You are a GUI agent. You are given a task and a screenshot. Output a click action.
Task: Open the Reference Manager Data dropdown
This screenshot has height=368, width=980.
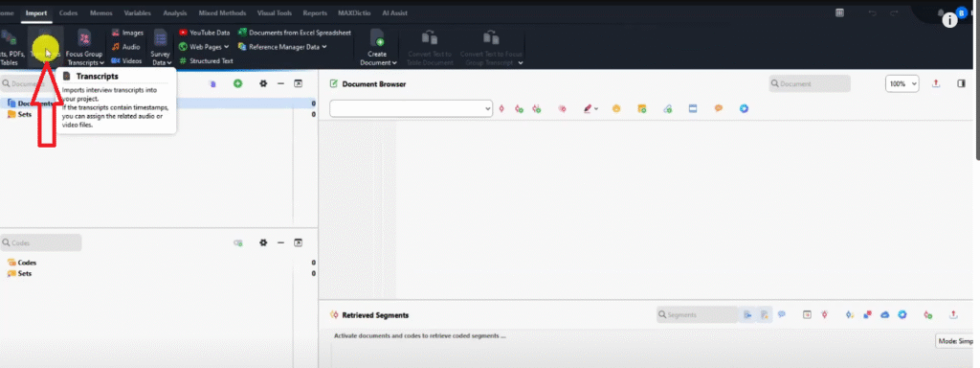282,46
